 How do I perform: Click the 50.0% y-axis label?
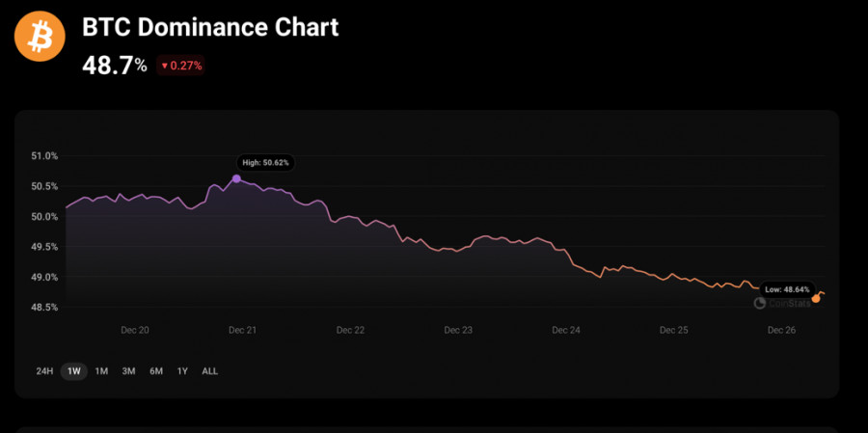pyautogui.click(x=44, y=217)
